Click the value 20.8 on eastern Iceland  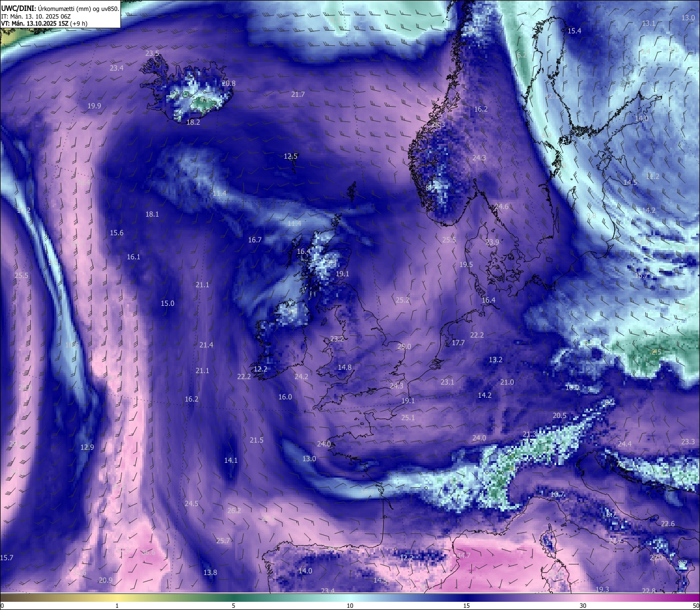[x=229, y=84]
